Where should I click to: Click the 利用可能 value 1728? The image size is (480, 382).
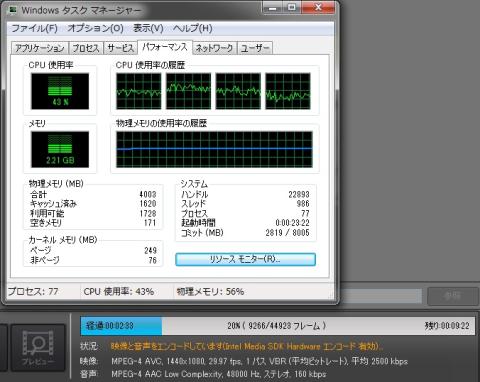tap(148, 213)
